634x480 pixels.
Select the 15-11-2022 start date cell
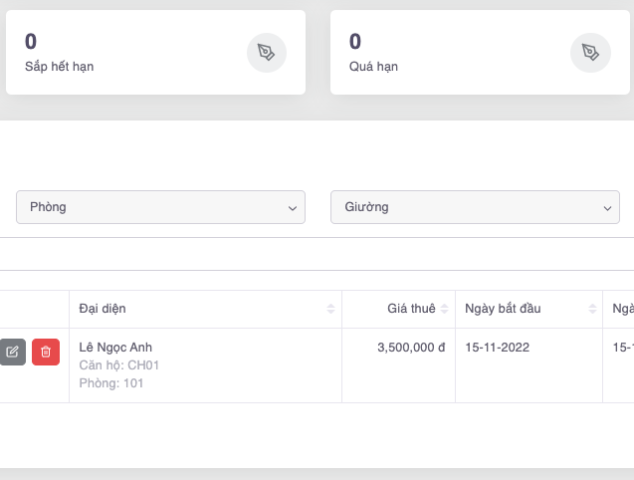497,347
